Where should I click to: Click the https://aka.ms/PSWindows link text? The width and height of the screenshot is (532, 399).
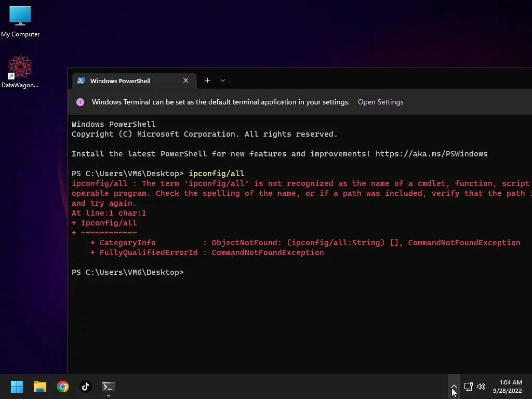431,154
